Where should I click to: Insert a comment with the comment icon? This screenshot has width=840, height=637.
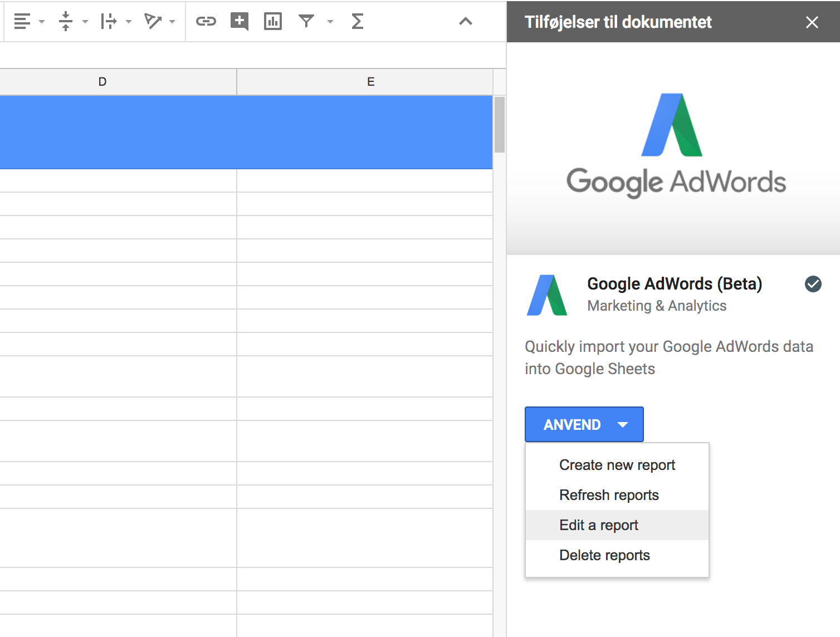click(x=240, y=22)
